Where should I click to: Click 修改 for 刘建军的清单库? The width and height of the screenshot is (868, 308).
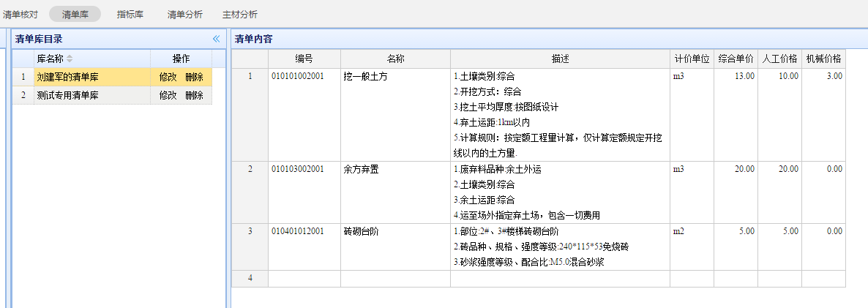[x=168, y=77]
